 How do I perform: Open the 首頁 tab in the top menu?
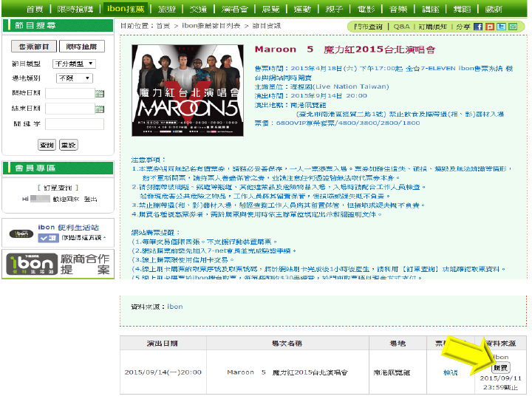pos(35,9)
